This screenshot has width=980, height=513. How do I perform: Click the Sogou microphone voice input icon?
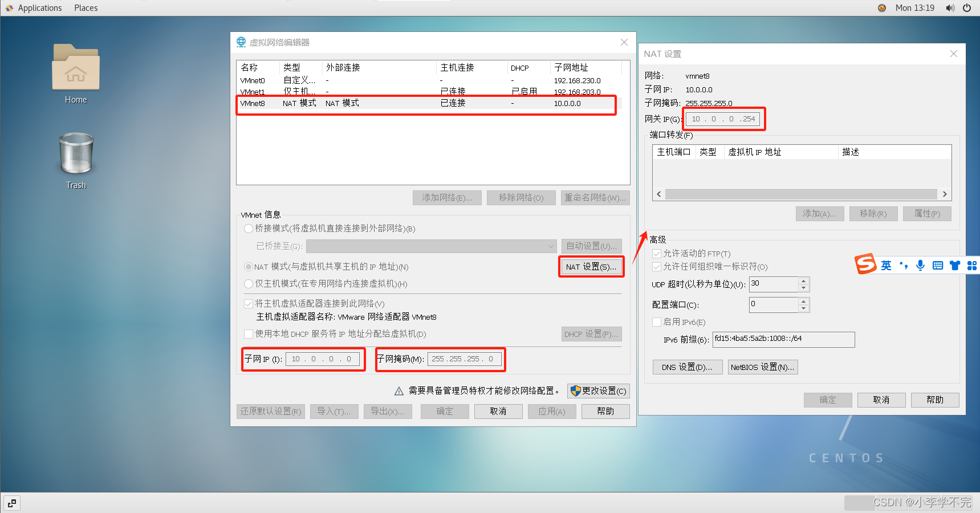[x=920, y=266]
